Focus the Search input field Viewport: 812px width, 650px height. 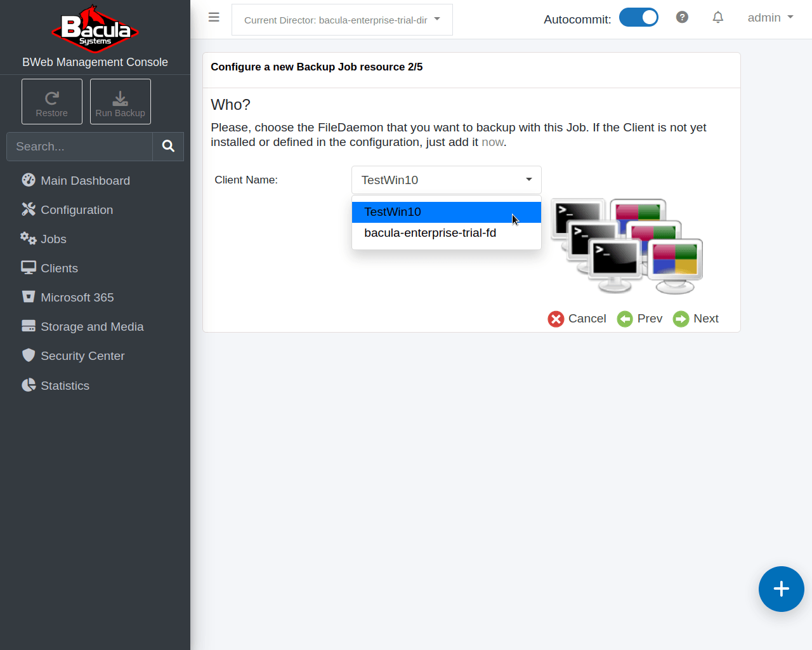(x=80, y=147)
